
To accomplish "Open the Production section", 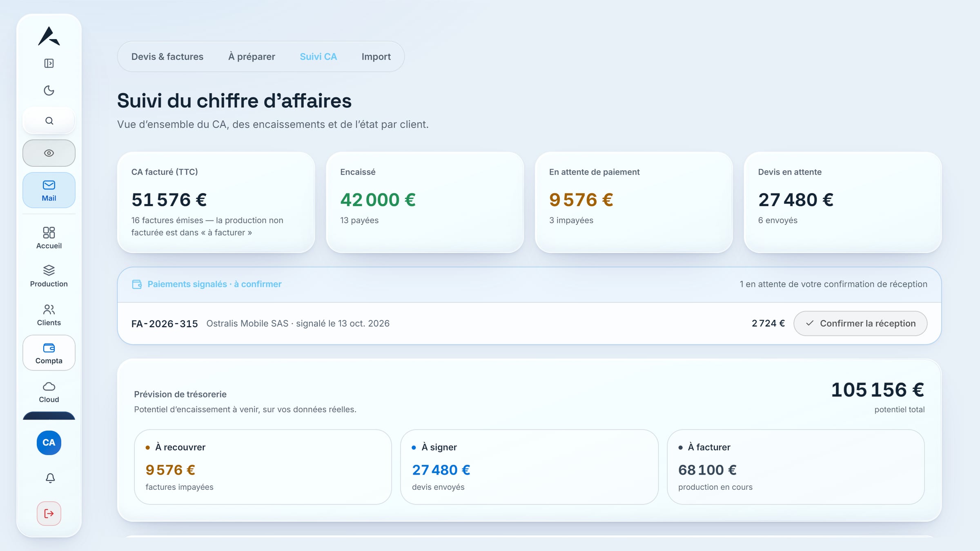I will [x=49, y=276].
